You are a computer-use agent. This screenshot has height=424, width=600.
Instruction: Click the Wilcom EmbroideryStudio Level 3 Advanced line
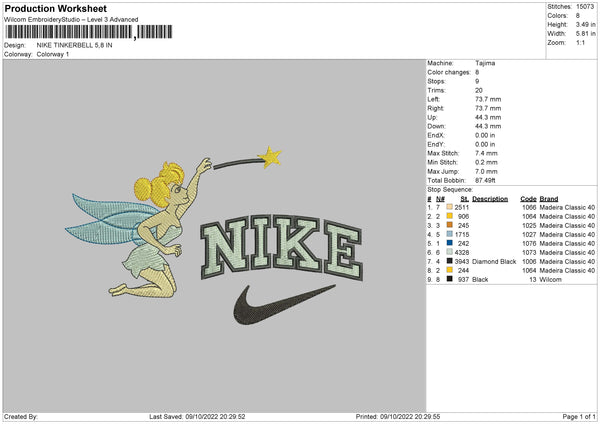pyautogui.click(x=71, y=20)
